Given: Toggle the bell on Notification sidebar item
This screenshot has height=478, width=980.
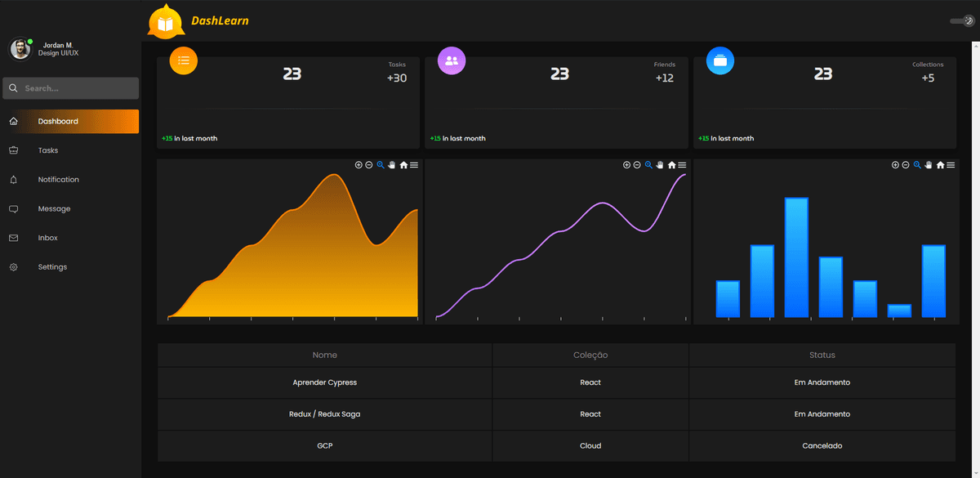Looking at the screenshot, I should tap(12, 179).
